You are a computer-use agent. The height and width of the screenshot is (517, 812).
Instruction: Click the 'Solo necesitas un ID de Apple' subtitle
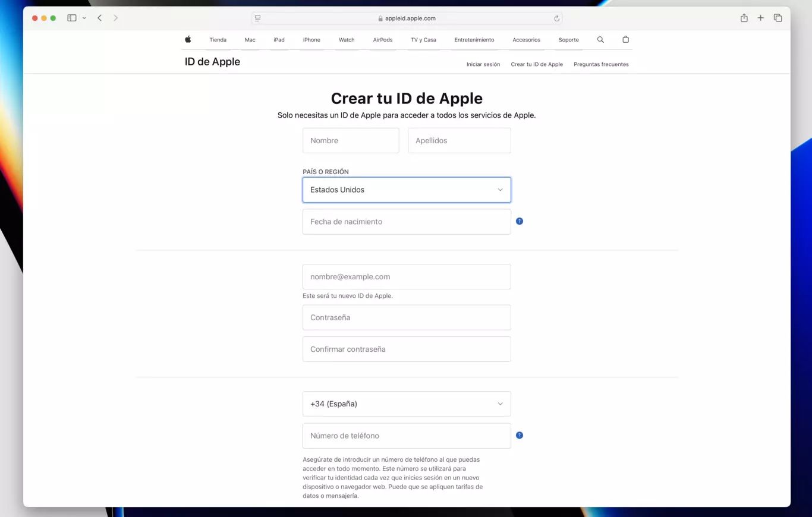pyautogui.click(x=407, y=115)
